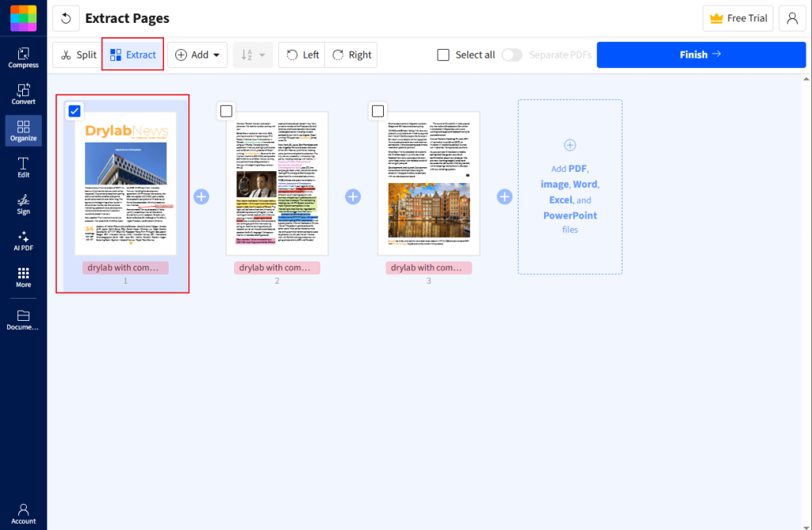Click the Add PDF upload area

570,188
